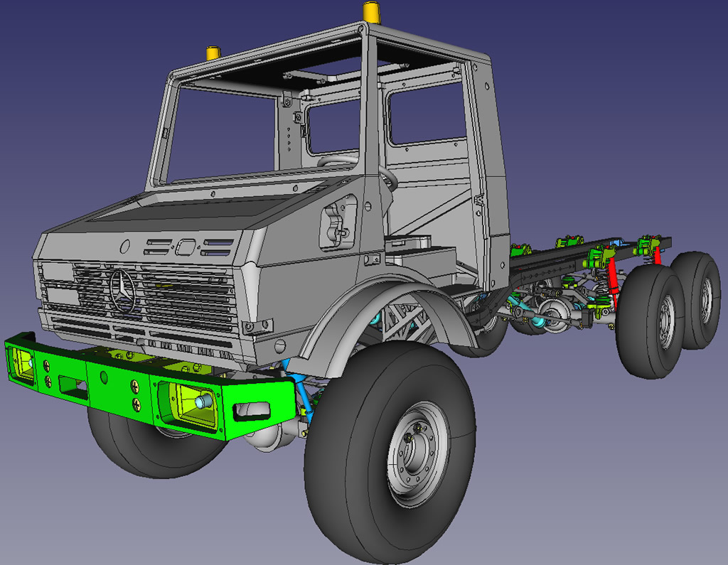Pick the shorter yellow beacon at front roof corner
This screenshot has height=565, width=728.
[x=213, y=53]
